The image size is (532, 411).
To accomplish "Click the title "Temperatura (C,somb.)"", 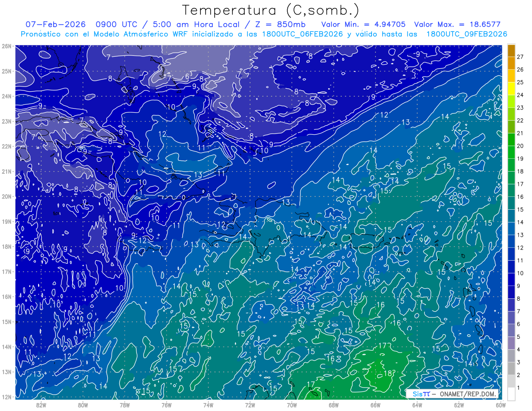I will coord(271,10).
